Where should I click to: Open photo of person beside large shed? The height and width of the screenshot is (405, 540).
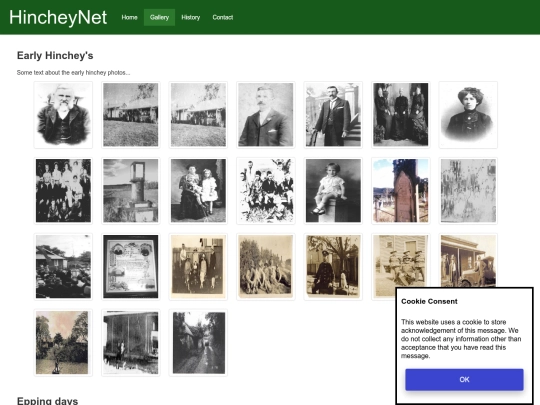click(x=131, y=343)
